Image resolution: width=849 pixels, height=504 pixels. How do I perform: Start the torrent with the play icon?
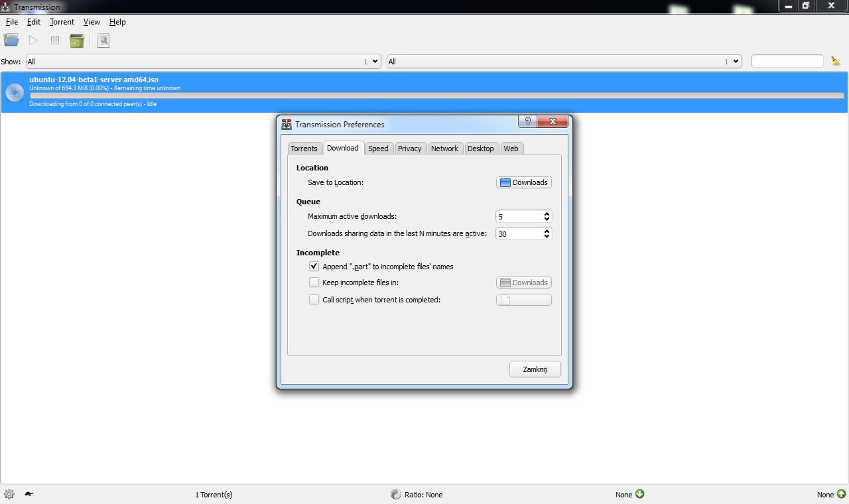pyautogui.click(x=33, y=40)
